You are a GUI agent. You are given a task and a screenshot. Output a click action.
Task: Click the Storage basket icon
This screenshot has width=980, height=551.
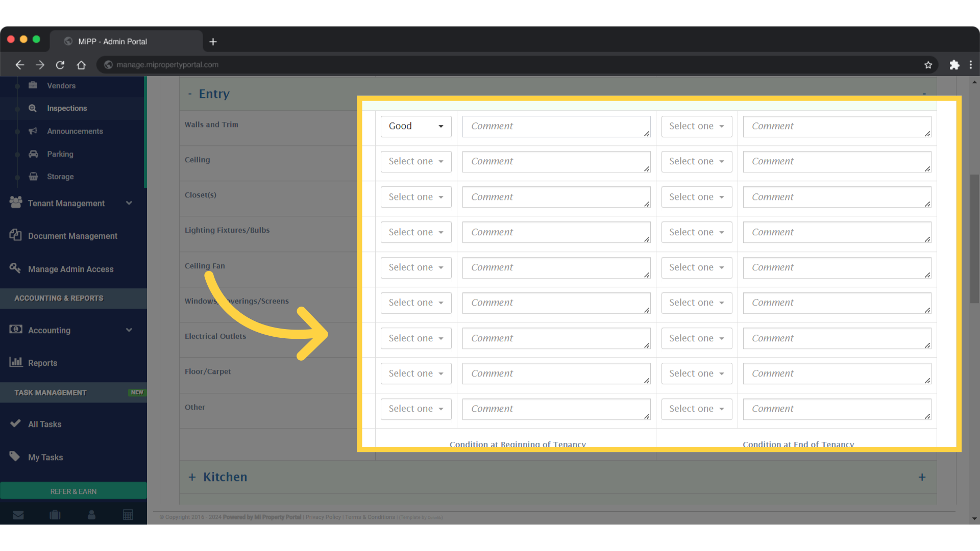33,177
